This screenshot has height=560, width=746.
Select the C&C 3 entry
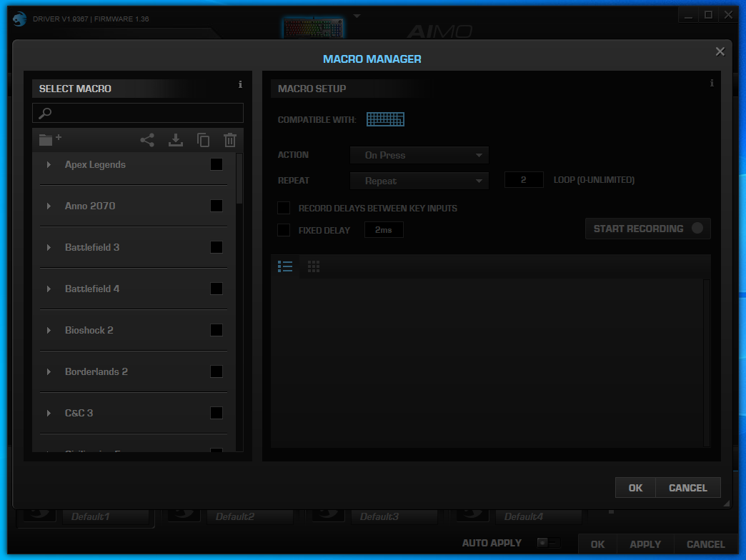[79, 413]
